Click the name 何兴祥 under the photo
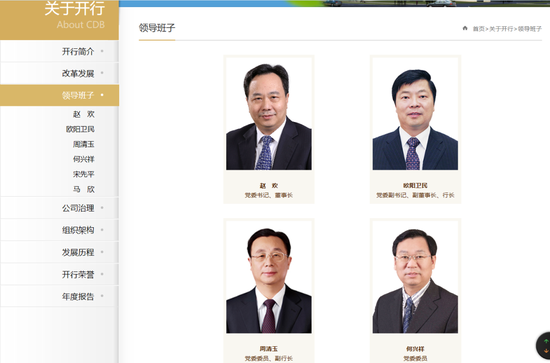The image size is (550, 363). pos(415,349)
